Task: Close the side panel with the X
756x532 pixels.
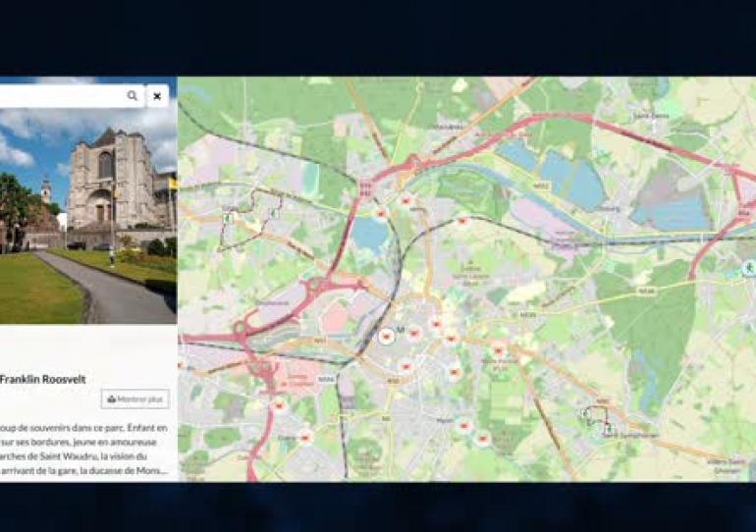Action: click(x=157, y=96)
